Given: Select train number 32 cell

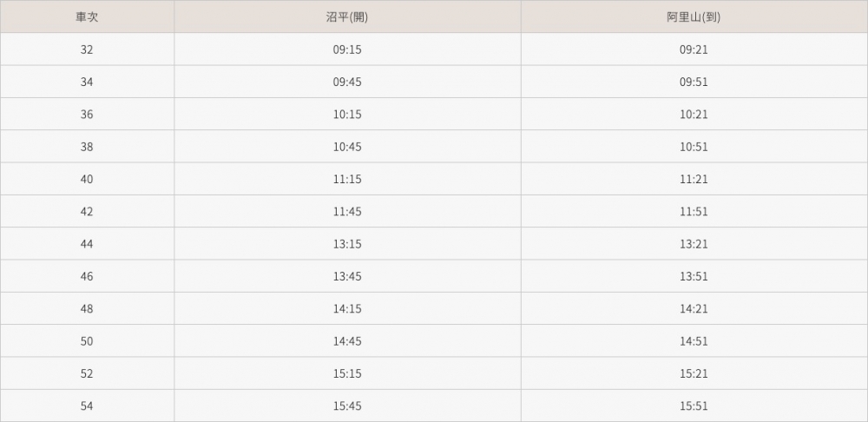Looking at the screenshot, I should click(87, 49).
